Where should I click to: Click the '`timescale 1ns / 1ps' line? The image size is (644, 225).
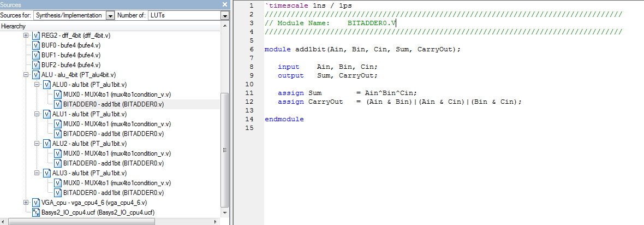coord(308,6)
